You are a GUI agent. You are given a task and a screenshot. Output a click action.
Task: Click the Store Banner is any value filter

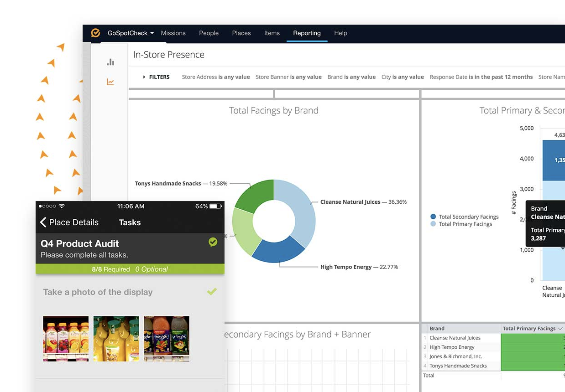pyautogui.click(x=288, y=77)
